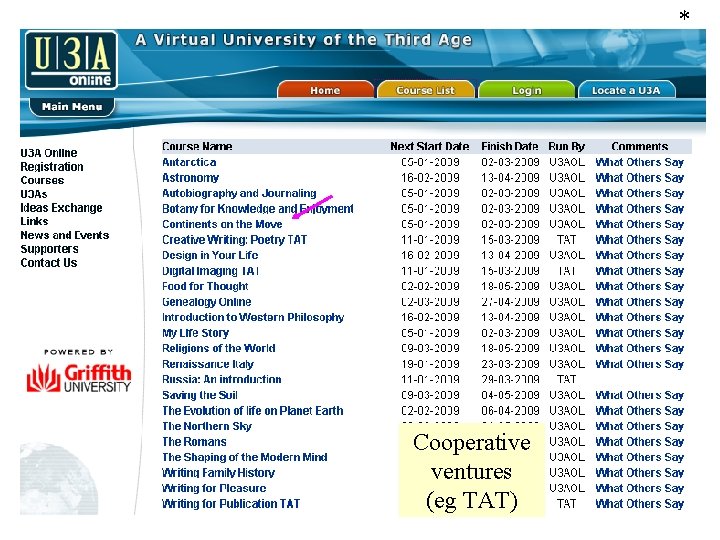Open Saving the Soil course

click(x=200, y=395)
